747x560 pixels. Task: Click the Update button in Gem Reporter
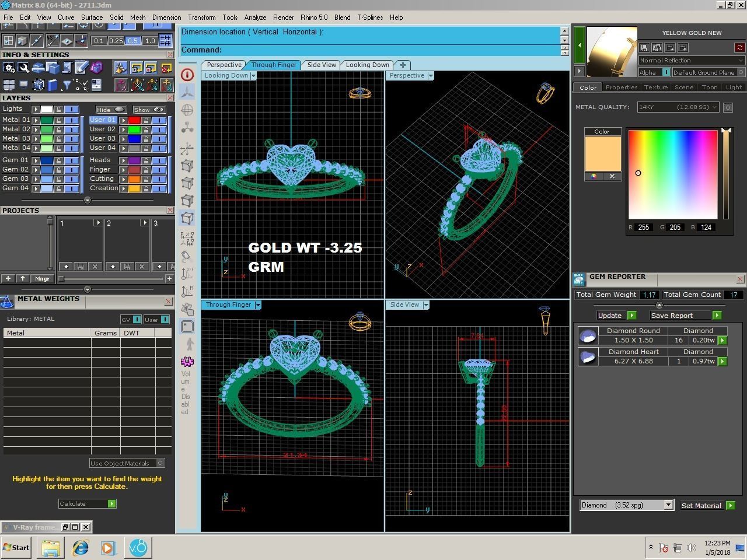click(x=616, y=316)
